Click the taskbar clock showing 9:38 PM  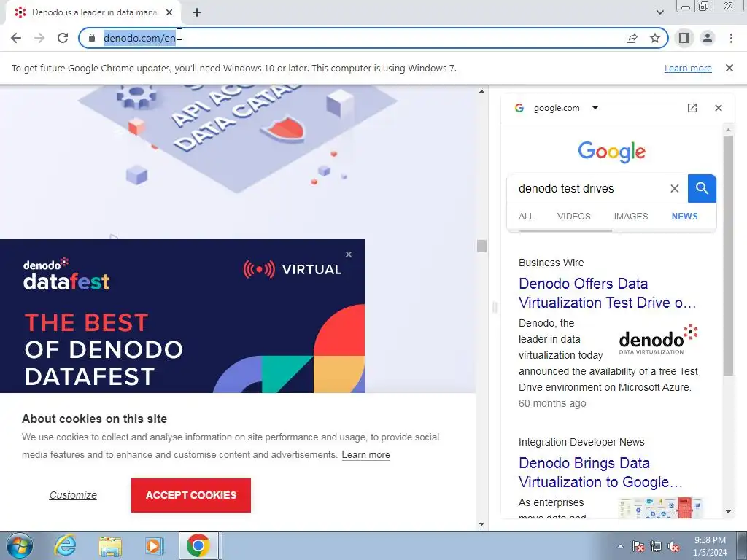(710, 546)
